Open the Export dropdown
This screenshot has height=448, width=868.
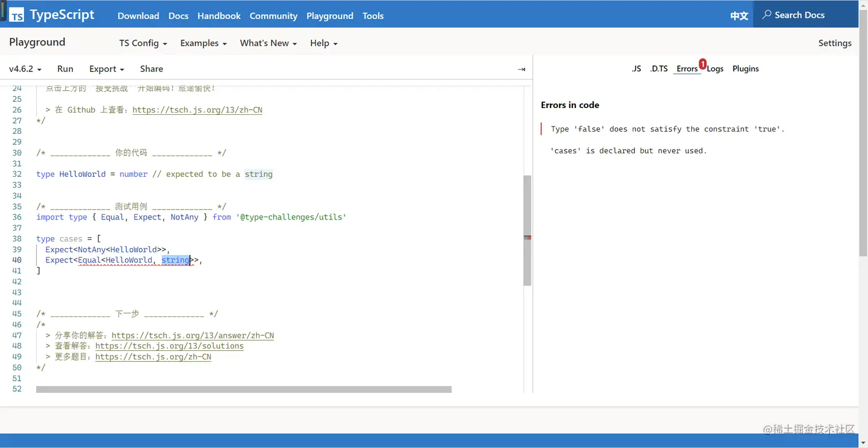tap(107, 69)
